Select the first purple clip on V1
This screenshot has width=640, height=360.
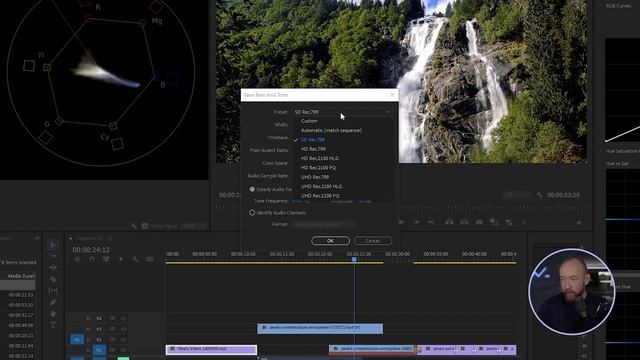pos(211,349)
